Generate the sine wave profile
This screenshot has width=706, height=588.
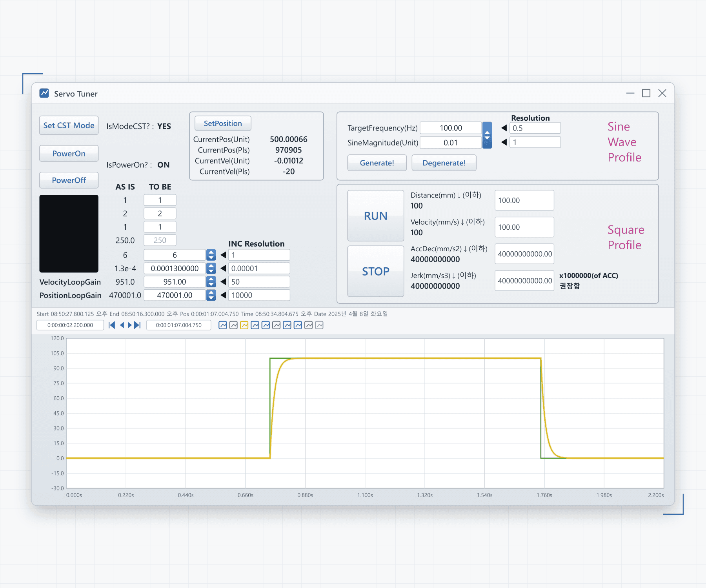(x=377, y=163)
